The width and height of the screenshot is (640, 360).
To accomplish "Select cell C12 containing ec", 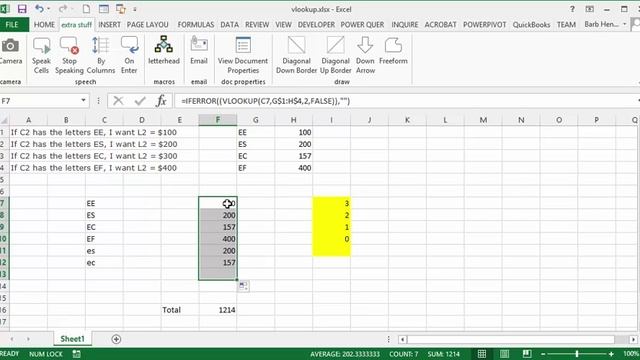I will coord(104,262).
